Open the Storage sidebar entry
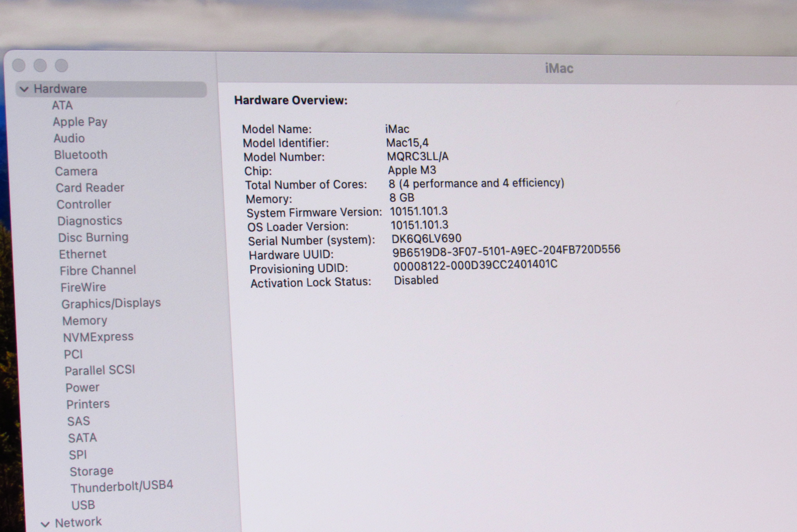The height and width of the screenshot is (532, 797). (x=91, y=471)
